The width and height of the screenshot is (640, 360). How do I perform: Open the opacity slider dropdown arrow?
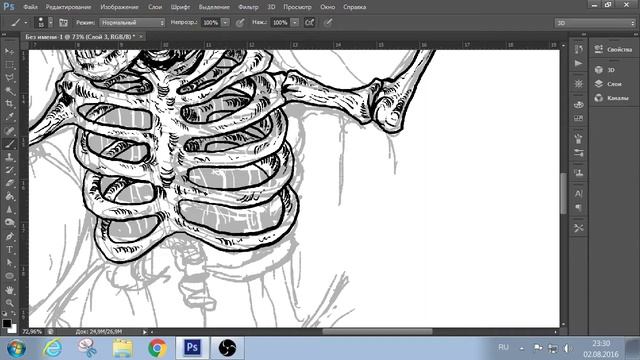[x=225, y=23]
